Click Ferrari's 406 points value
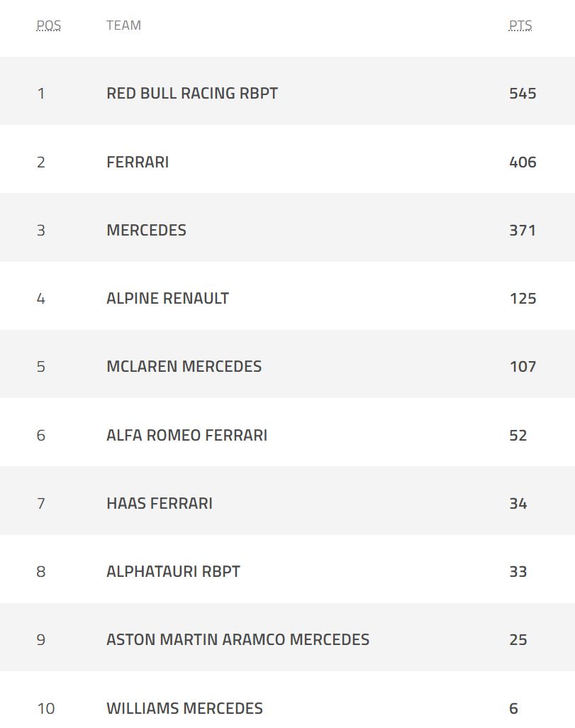Viewport: 575px width, 728px height. coord(523,162)
